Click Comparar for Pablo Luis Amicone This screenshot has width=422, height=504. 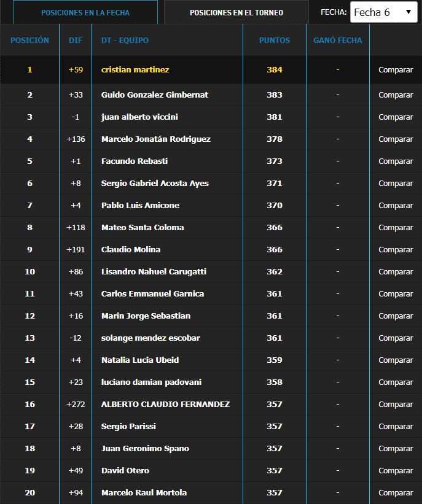click(x=396, y=206)
